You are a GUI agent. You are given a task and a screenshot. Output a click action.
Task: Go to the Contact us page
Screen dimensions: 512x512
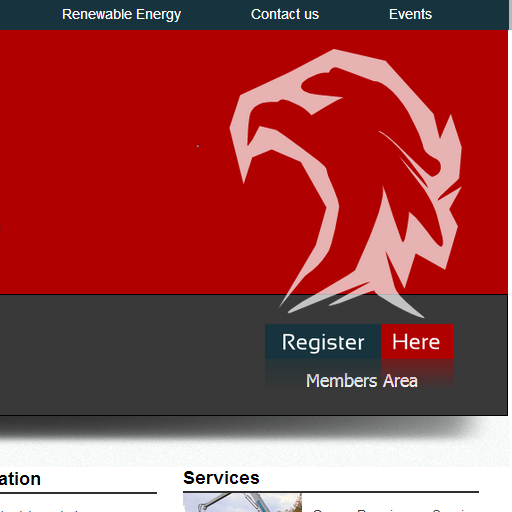[x=285, y=14]
